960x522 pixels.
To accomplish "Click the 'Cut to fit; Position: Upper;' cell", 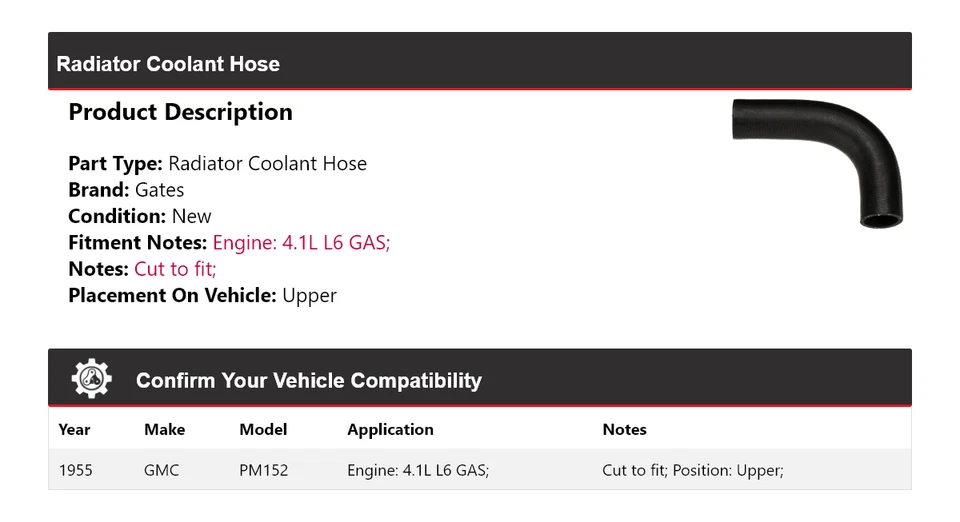I will (693, 470).
